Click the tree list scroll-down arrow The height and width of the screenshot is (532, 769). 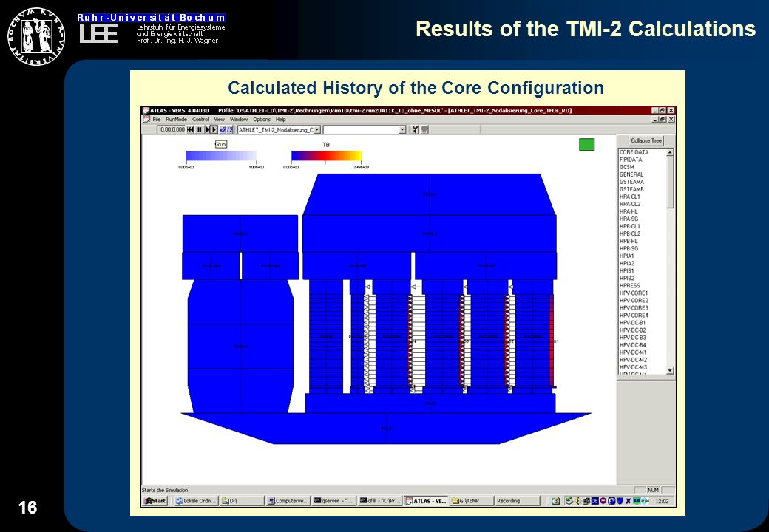coord(671,371)
